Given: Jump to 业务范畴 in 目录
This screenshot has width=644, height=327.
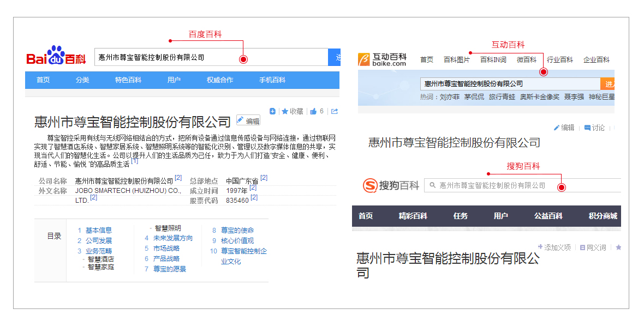Looking at the screenshot, I should pyautogui.click(x=99, y=251).
